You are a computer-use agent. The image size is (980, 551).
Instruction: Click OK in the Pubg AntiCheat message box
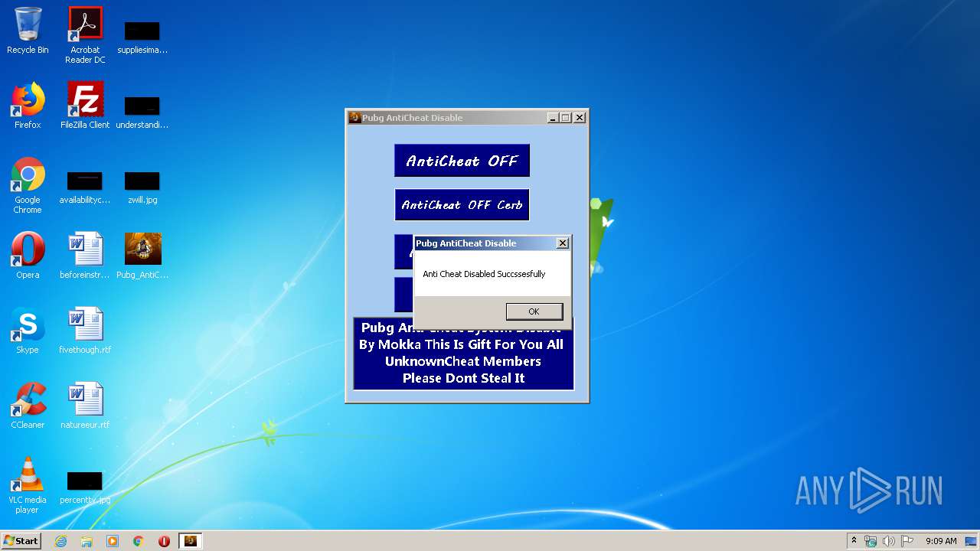click(534, 311)
